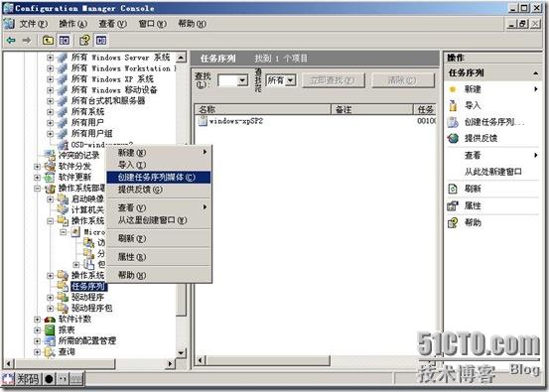Click the 导入 icon in actions pane
The height and width of the screenshot is (392, 549).
tap(453, 105)
